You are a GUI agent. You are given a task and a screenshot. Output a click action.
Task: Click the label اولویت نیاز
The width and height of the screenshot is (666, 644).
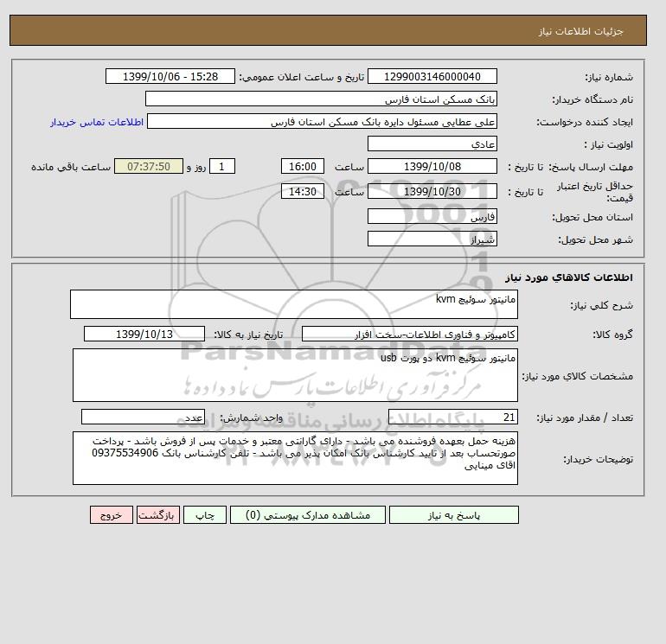click(x=609, y=144)
